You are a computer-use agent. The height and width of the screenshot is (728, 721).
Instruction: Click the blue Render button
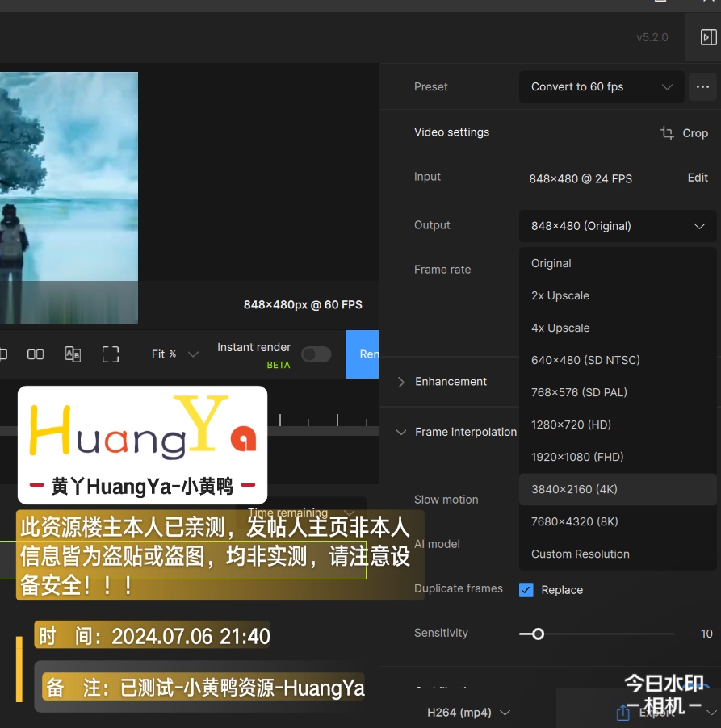[362, 354]
